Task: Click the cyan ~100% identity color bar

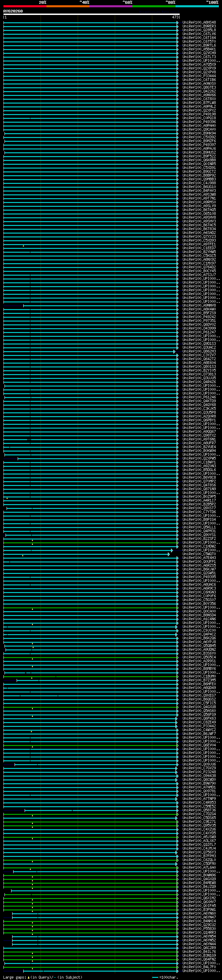Action: (197, 6)
